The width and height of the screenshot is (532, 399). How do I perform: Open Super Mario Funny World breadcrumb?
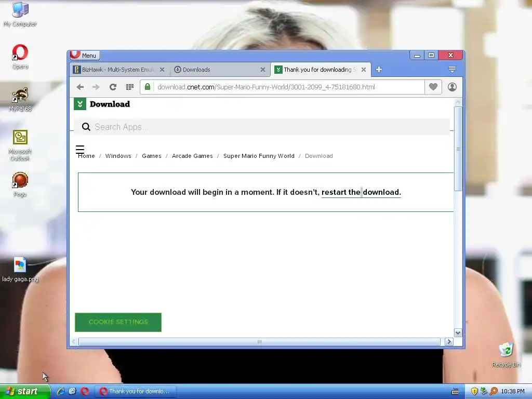point(259,156)
